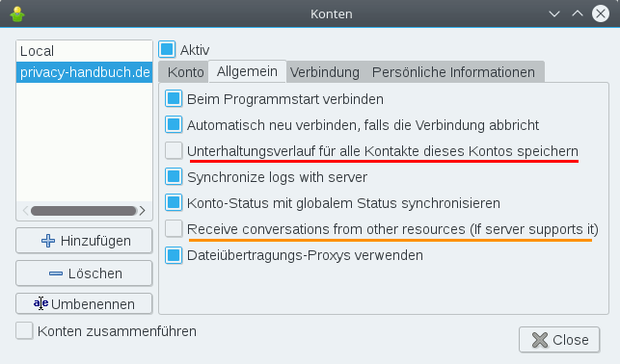Open the Verbindung tab
This screenshot has width=620, height=364.
325,72
